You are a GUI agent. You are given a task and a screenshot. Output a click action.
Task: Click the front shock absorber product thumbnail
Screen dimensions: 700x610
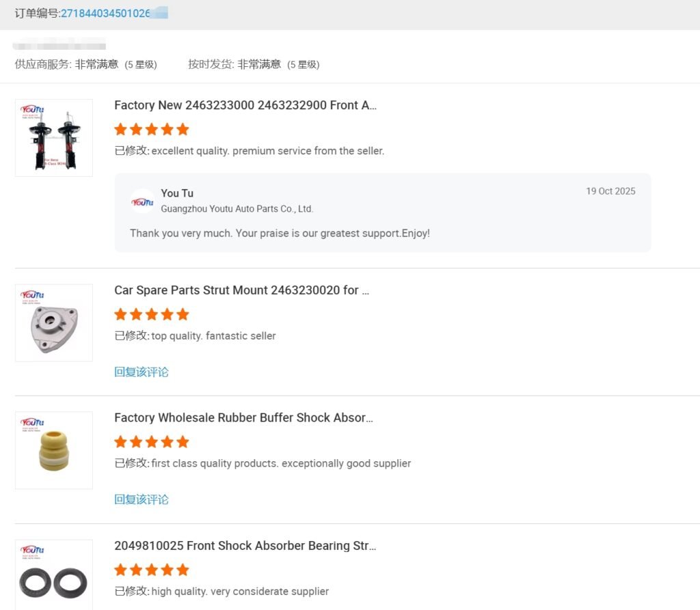(x=54, y=138)
